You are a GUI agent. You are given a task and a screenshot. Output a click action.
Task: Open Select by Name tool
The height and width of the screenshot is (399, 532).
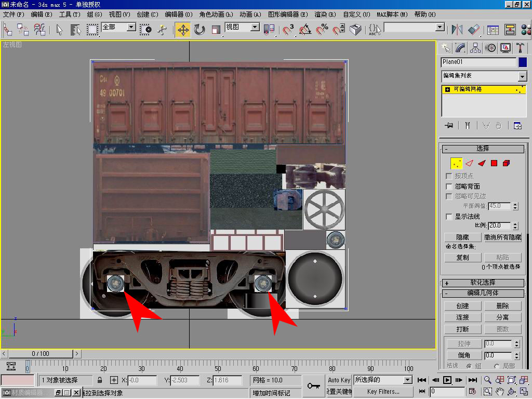75,30
